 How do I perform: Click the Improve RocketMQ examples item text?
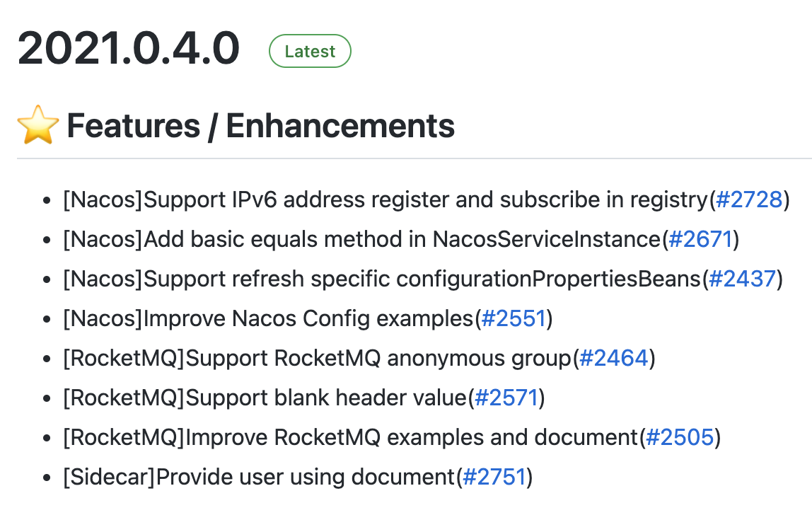(351, 438)
